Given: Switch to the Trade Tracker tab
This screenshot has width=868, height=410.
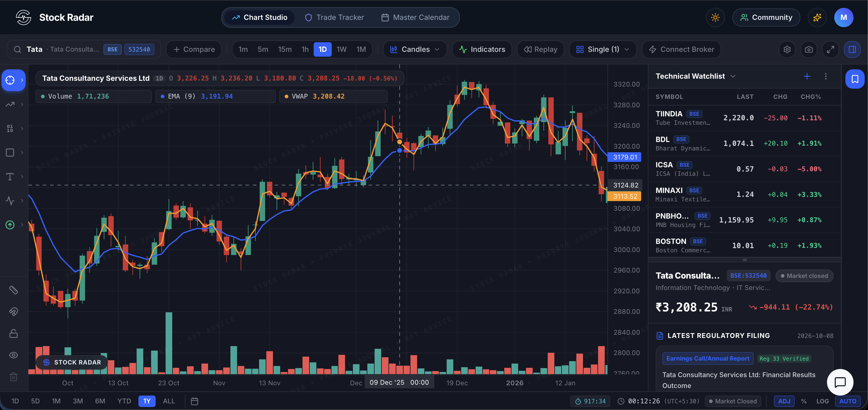Looking at the screenshot, I should 334,17.
